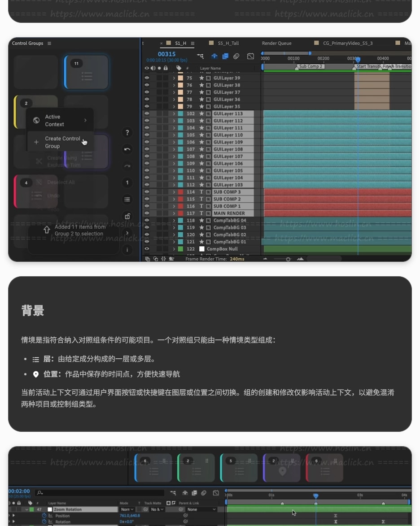Click the 00315 current time display
The height and width of the screenshot is (526, 420).
pos(166,54)
